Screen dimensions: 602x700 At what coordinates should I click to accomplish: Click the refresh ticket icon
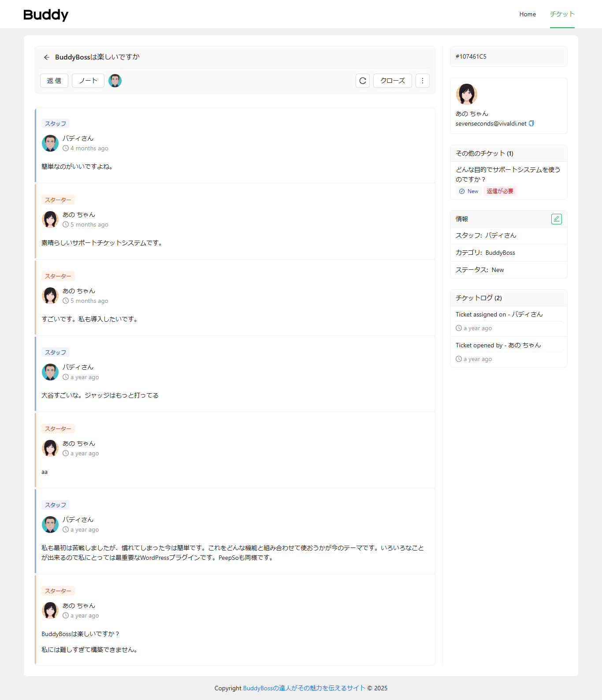click(x=362, y=81)
